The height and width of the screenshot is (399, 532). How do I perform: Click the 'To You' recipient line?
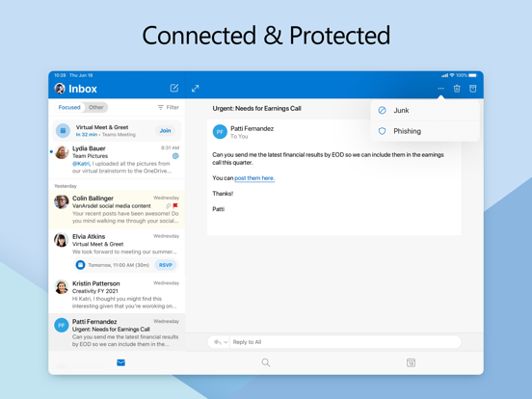click(239, 137)
